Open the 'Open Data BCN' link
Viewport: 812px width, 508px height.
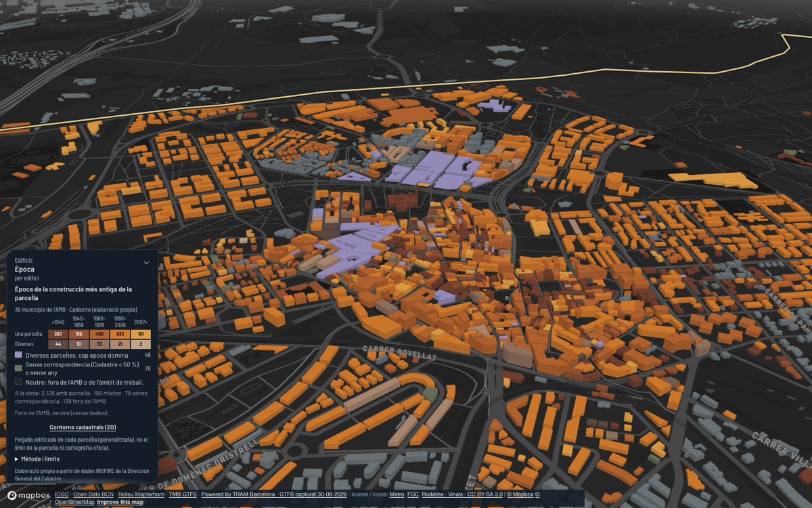coord(93,494)
